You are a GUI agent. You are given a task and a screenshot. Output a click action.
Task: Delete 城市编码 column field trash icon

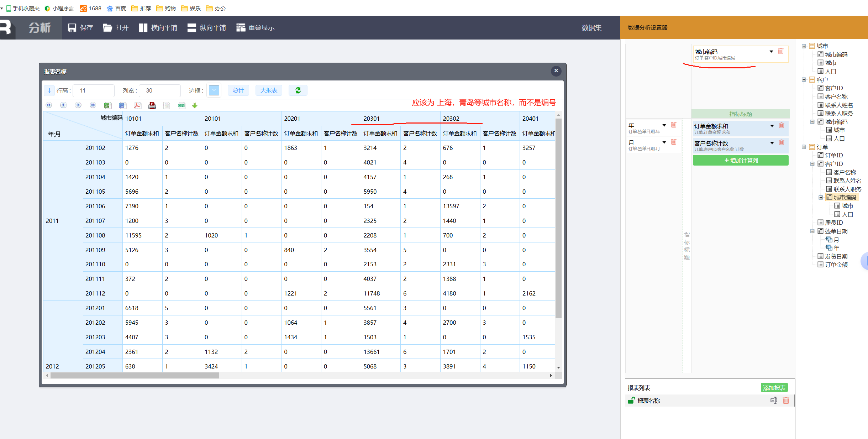point(781,51)
